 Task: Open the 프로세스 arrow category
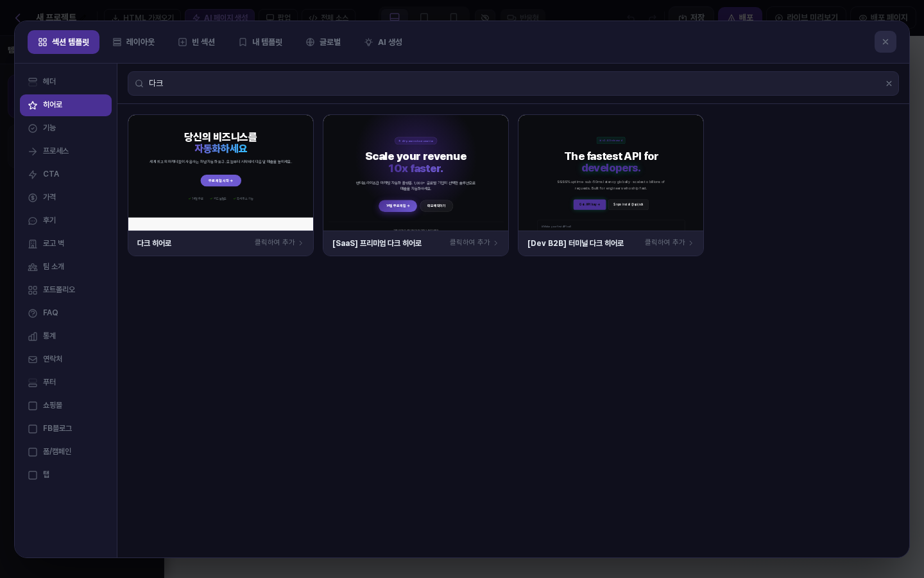65,151
